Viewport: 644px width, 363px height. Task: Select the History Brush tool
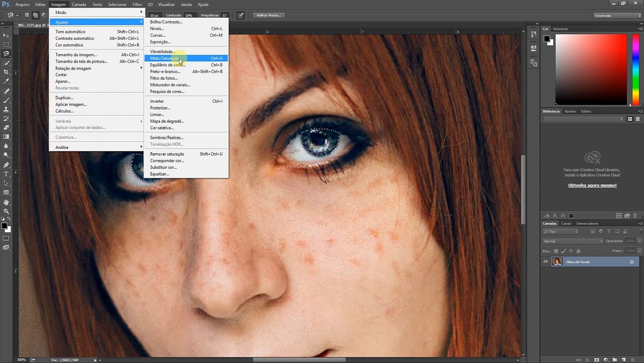(7, 118)
